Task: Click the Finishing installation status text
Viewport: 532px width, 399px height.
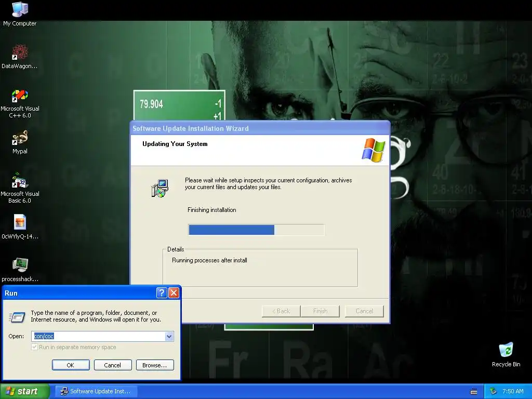Action: 212,210
